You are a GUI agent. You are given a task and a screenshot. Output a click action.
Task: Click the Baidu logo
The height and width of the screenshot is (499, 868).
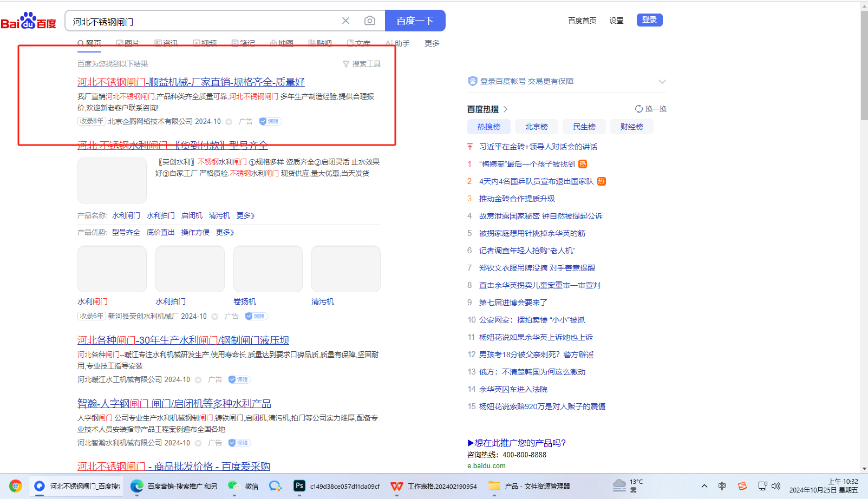click(x=28, y=22)
